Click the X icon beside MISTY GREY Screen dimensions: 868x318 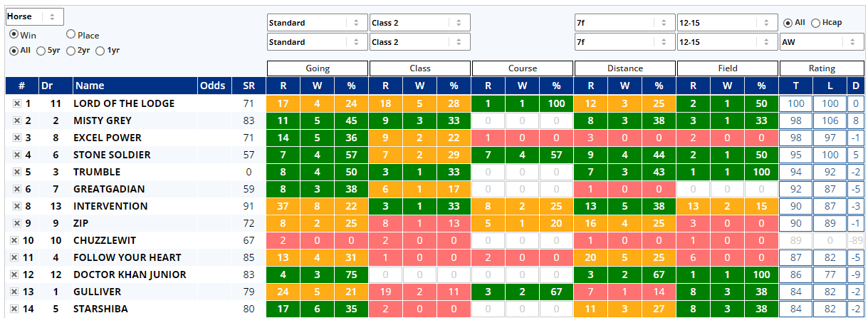16,120
